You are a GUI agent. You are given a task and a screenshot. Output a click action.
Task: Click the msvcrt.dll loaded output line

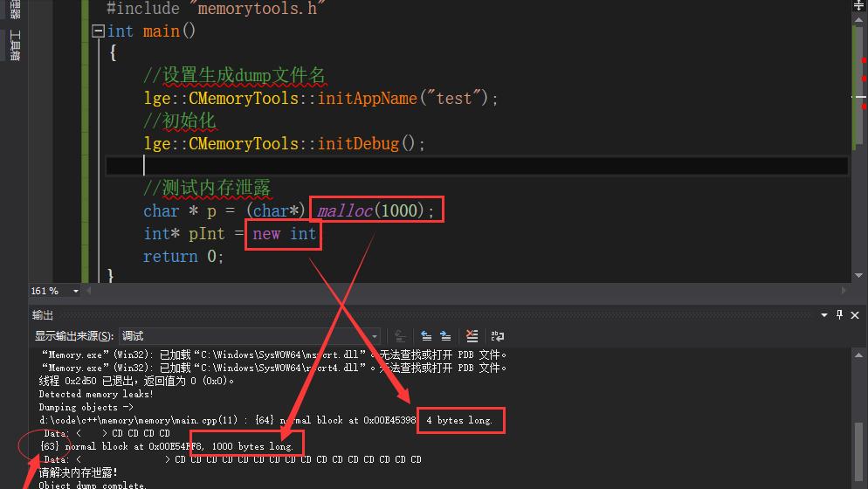coord(274,355)
